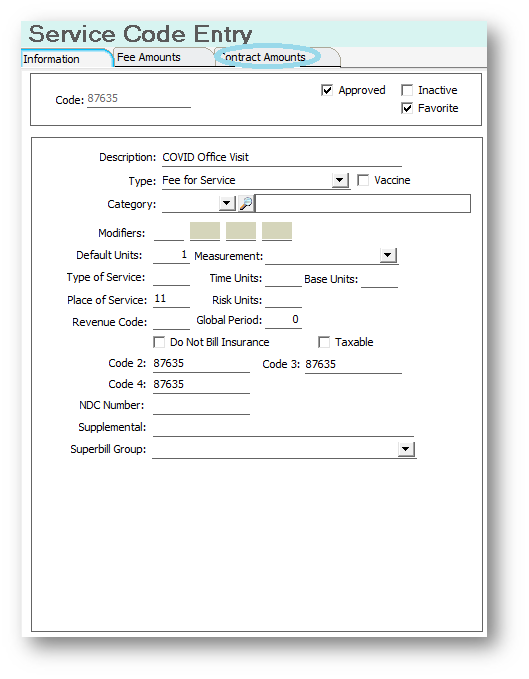Viewport: 529px width, 679px height.
Task: Expand the Category dropdown
Action: coord(227,203)
